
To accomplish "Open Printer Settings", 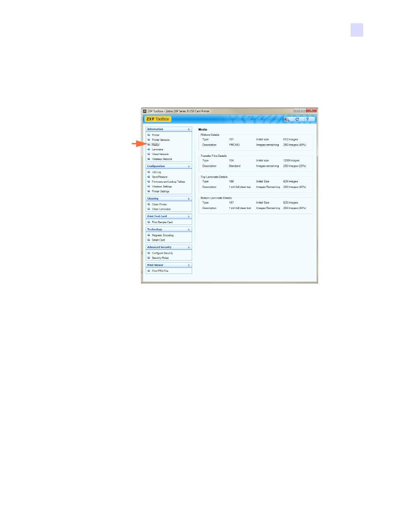I will click(161, 191).
